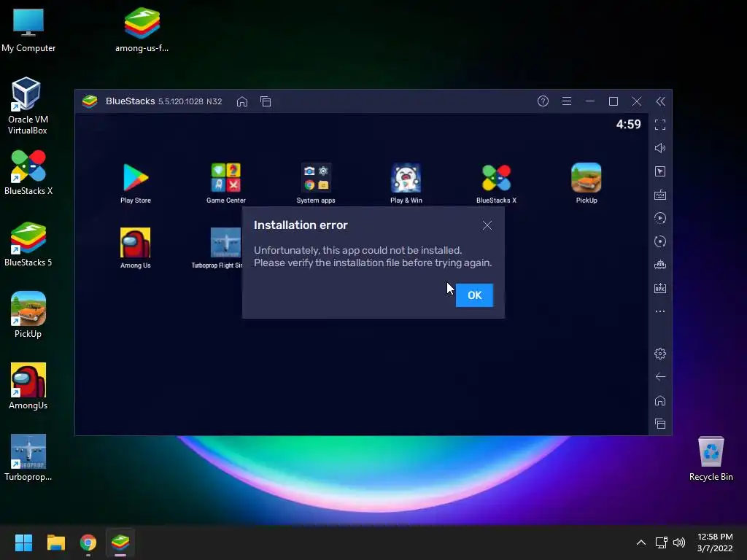Select Oracle VM VirtualBox desktop shortcut
Image resolution: width=747 pixels, height=560 pixels.
pos(28,106)
